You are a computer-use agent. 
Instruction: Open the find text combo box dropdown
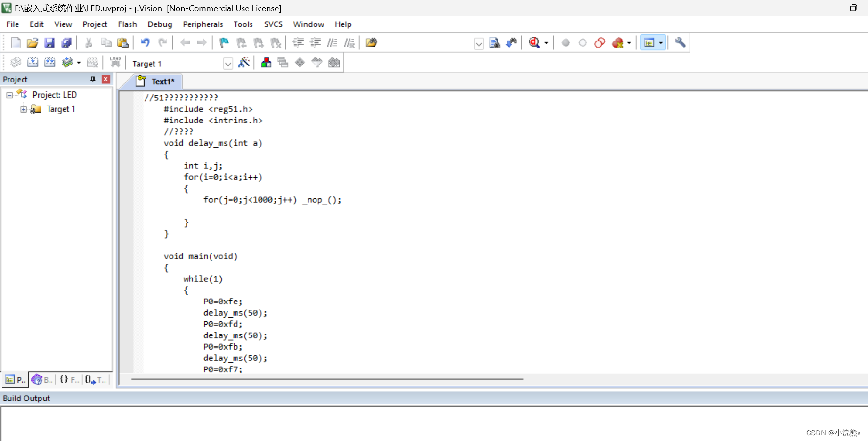pyautogui.click(x=479, y=44)
